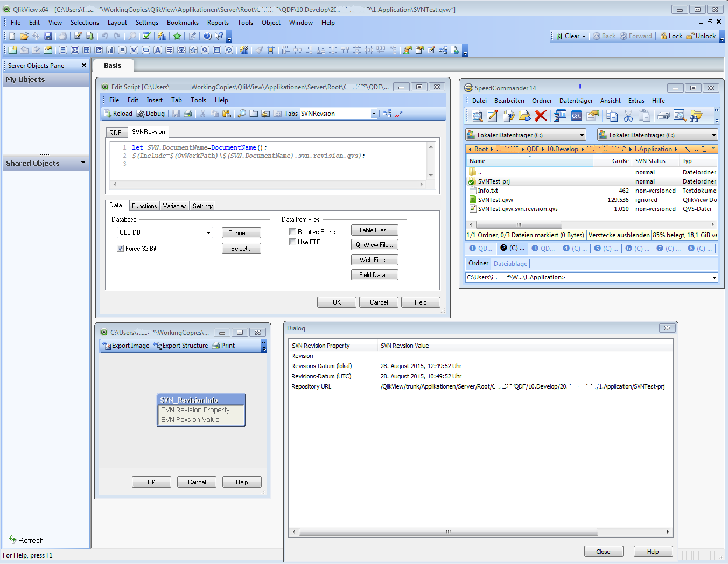Switch to the Dateiablage tab in SpeedCommander
This screenshot has width=728, height=564.
(510, 264)
